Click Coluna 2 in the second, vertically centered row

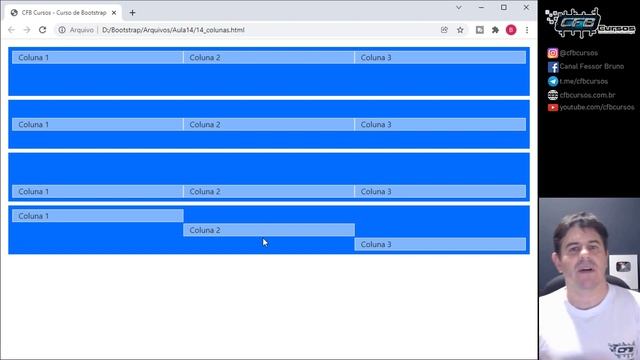[269, 124]
